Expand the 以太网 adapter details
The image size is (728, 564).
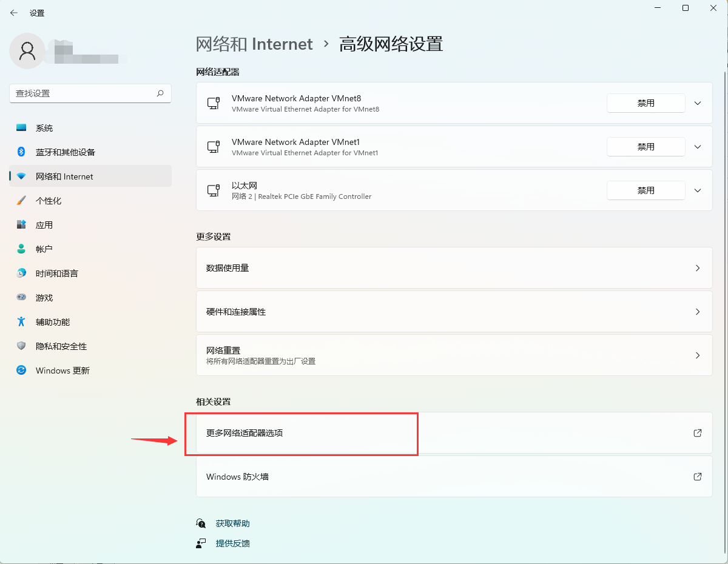[x=698, y=190]
